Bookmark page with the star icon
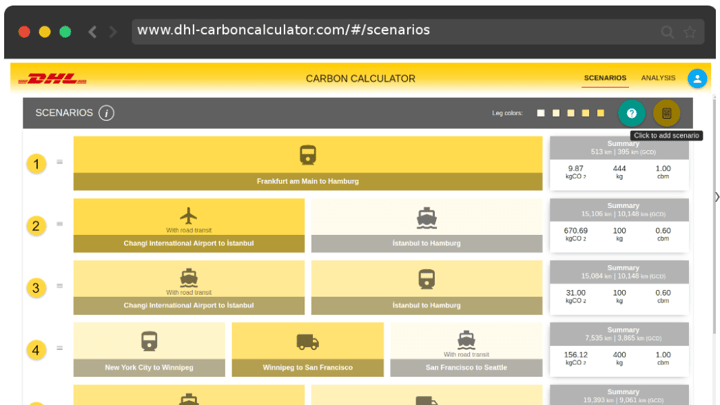 point(690,32)
